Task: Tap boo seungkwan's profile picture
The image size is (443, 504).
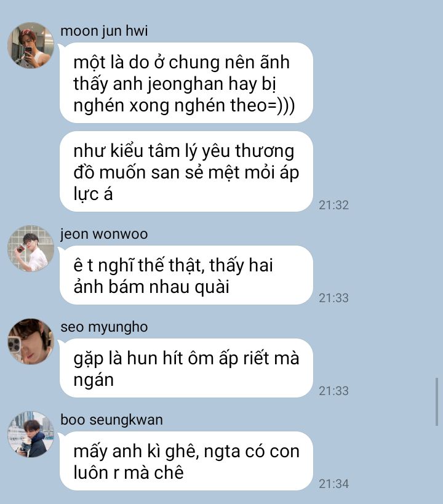Action: 31,434
